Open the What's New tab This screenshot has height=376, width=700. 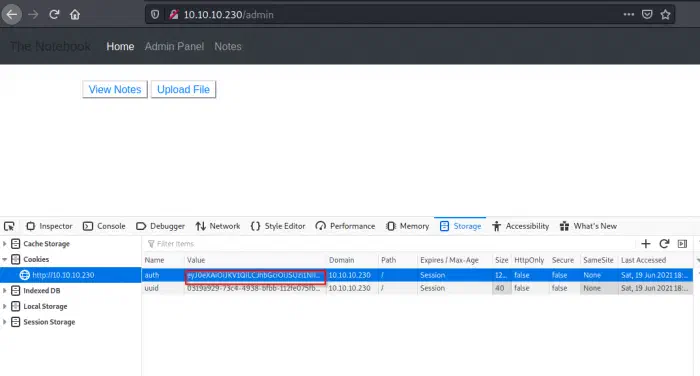pos(588,226)
